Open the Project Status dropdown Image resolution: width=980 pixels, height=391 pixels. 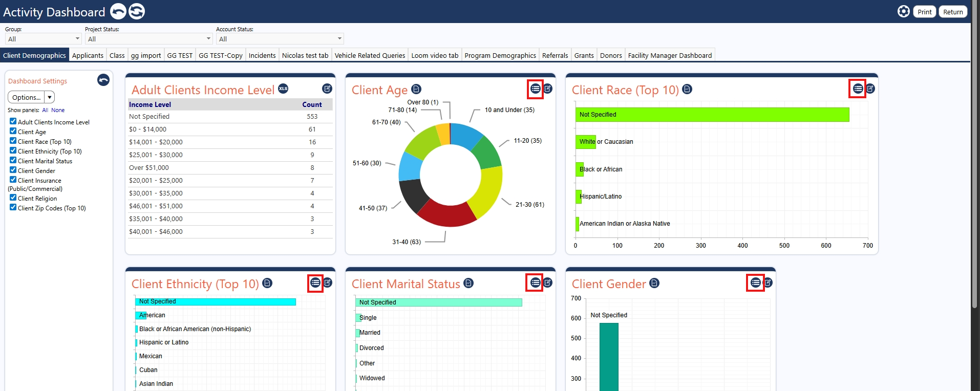pos(149,39)
